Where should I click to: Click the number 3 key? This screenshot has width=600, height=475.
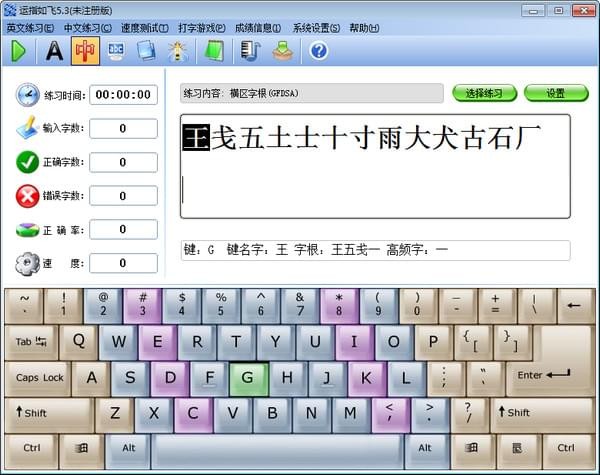click(143, 306)
